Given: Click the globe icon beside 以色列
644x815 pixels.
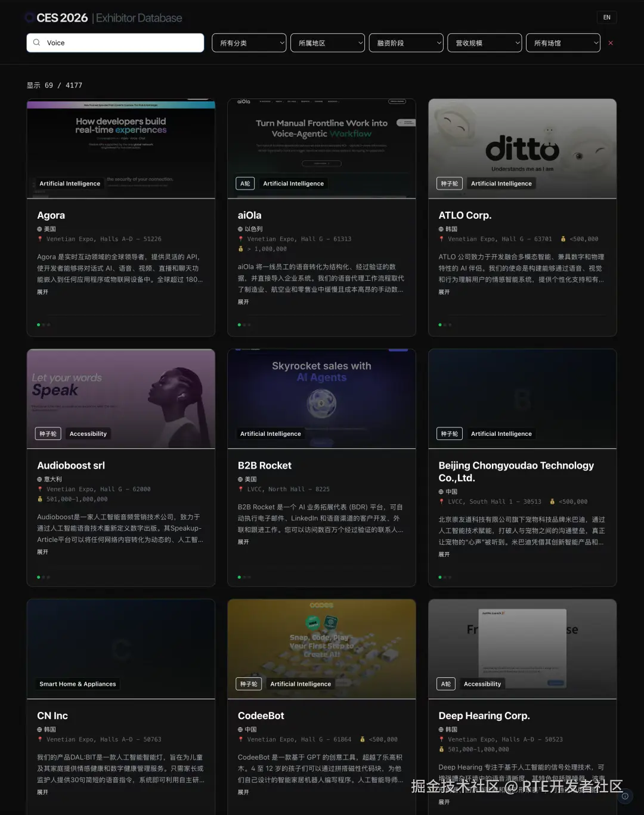Looking at the screenshot, I should click(x=240, y=229).
